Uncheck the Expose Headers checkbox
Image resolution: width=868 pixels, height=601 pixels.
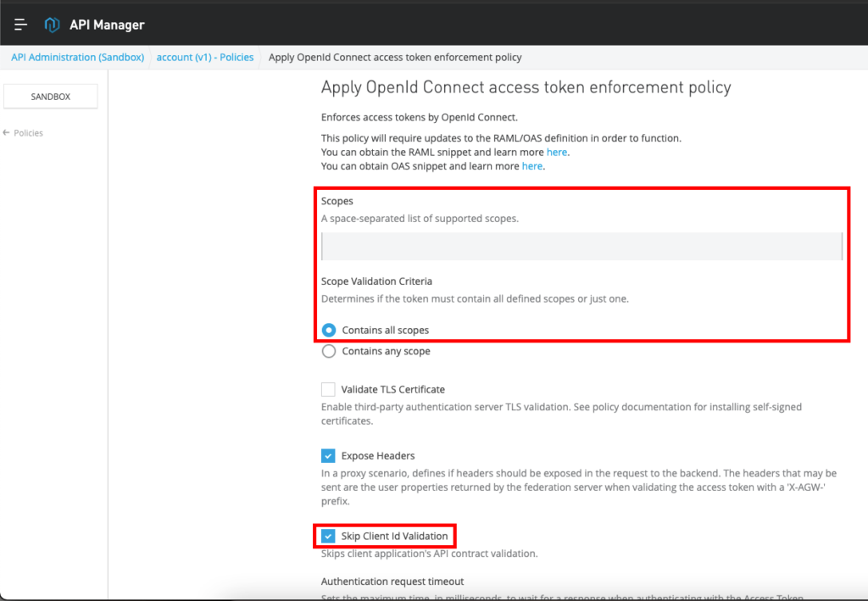328,455
